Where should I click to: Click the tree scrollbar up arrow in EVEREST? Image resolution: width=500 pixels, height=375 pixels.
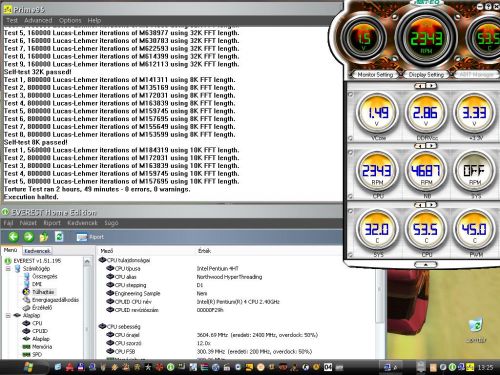coord(87,261)
